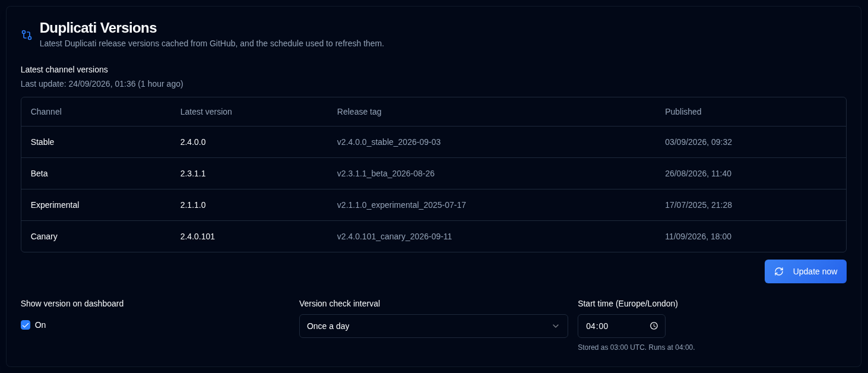Click release tag v2.1.1.0_experimental_2025-07-17
This screenshot has width=868, height=373.
click(x=401, y=205)
